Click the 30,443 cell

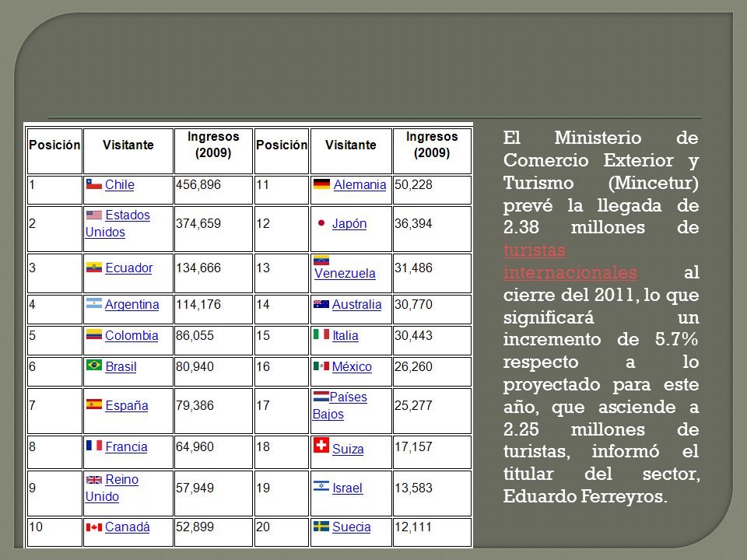coord(432,341)
